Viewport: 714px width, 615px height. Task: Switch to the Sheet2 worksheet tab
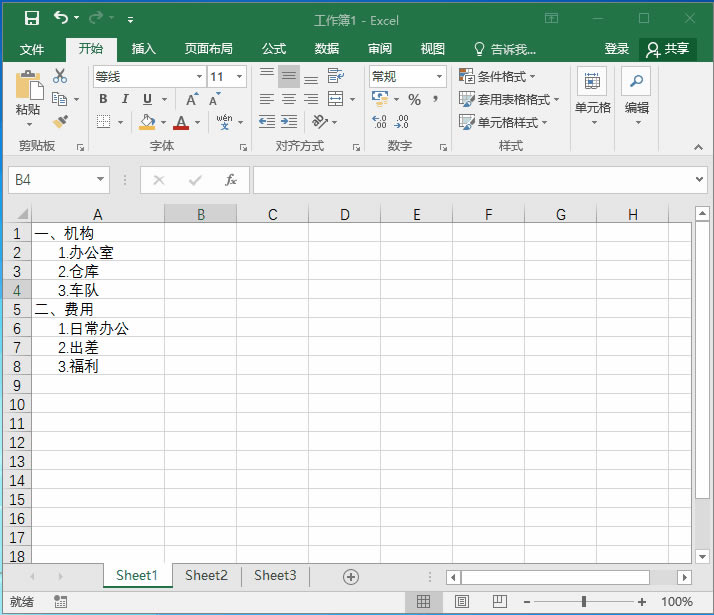click(206, 575)
